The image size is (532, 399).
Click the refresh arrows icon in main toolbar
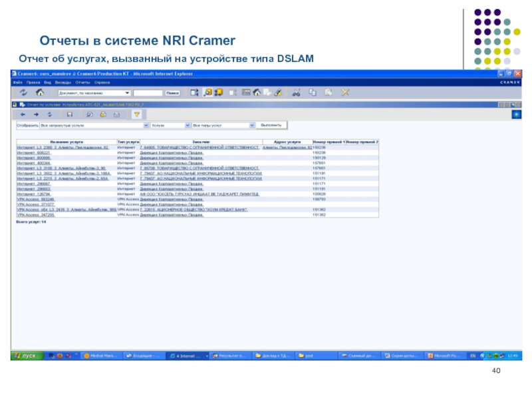click(23, 93)
